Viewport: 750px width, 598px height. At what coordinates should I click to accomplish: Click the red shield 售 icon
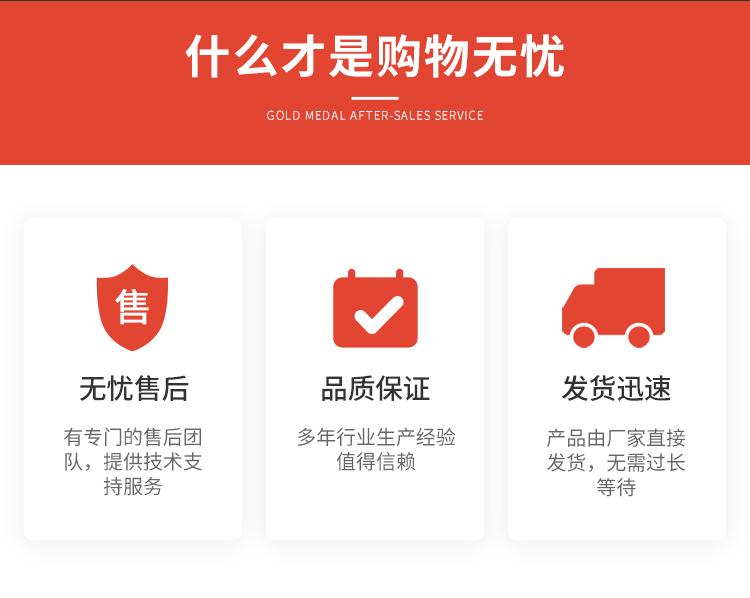(x=132, y=307)
